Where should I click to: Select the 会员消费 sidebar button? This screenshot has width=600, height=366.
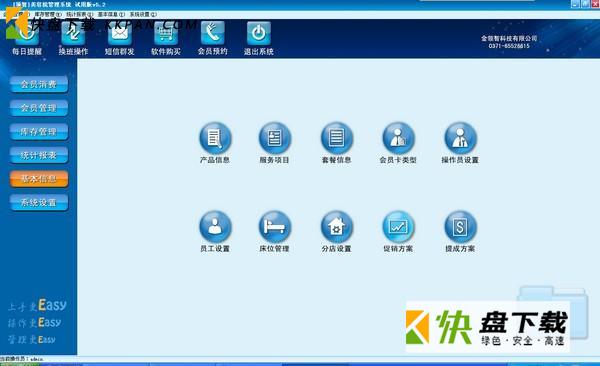(x=39, y=84)
